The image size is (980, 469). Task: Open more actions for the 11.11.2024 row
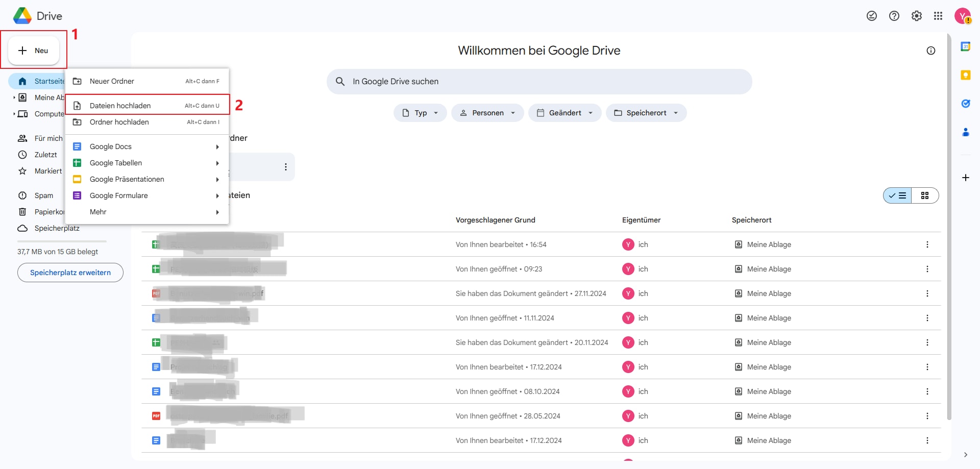point(927,318)
